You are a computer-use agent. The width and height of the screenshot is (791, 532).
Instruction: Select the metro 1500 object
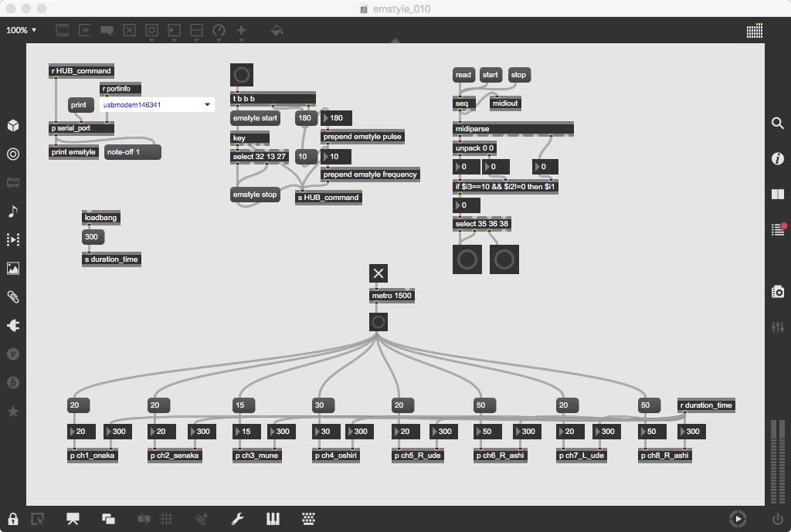tap(392, 296)
